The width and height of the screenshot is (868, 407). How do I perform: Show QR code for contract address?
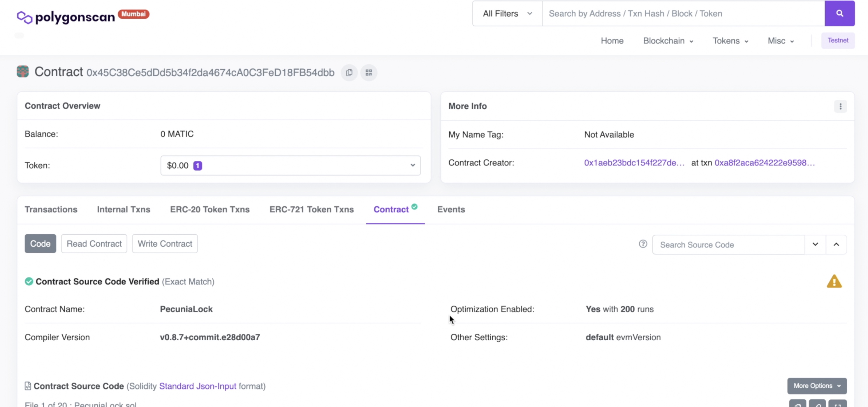369,73
